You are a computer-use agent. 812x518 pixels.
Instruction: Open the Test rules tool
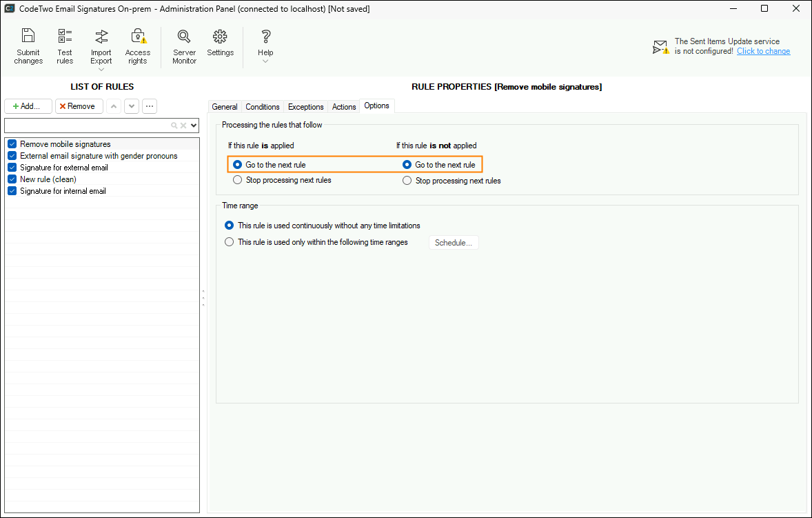[65, 46]
